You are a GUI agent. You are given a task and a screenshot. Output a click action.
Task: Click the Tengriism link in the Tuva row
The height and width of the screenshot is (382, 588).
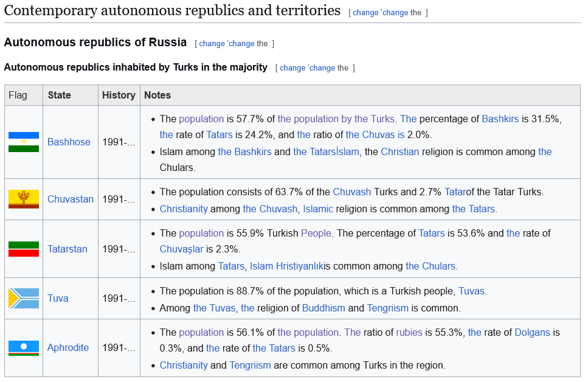(x=388, y=308)
